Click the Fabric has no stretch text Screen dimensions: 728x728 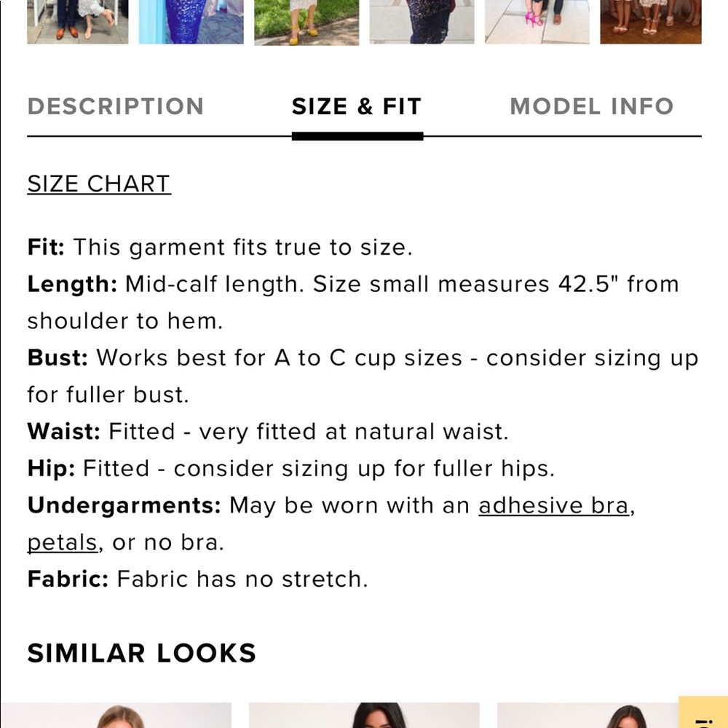pyautogui.click(x=242, y=579)
